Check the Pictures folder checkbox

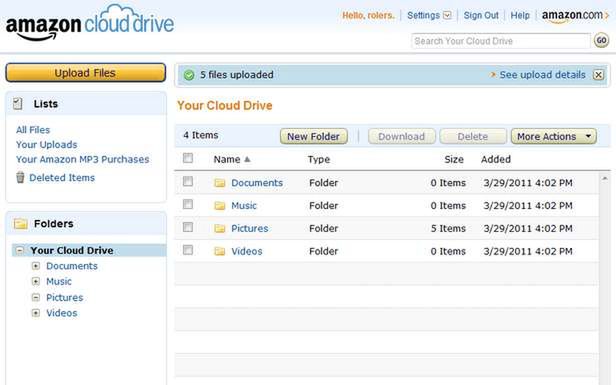pyautogui.click(x=188, y=227)
